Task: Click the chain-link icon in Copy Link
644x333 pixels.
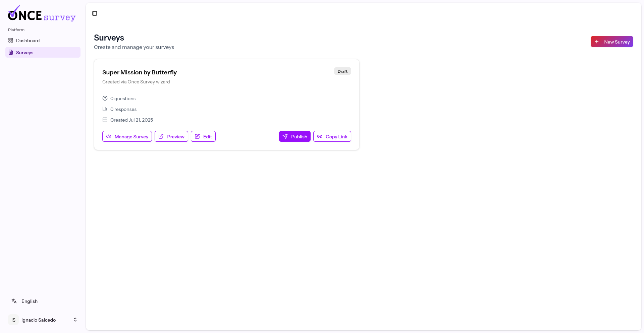Action: point(320,136)
